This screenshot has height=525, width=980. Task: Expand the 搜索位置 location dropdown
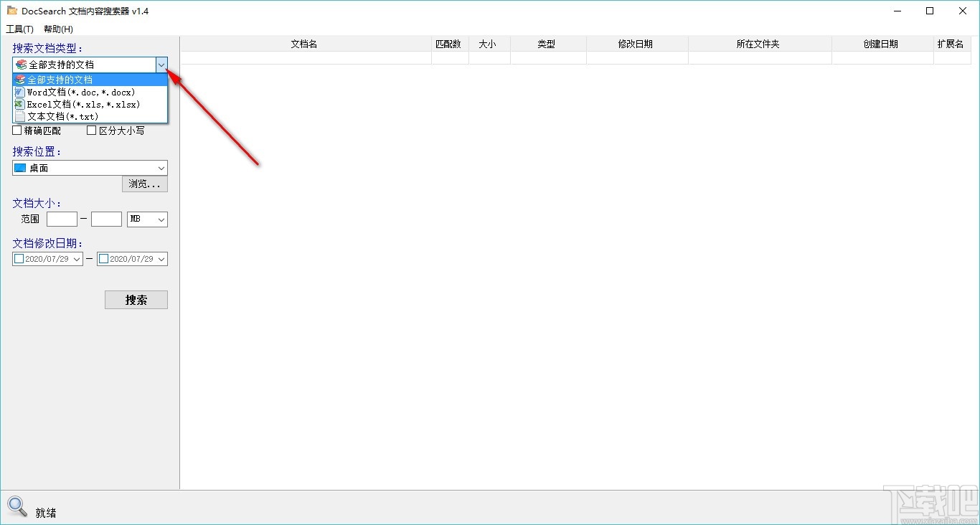pyautogui.click(x=161, y=167)
